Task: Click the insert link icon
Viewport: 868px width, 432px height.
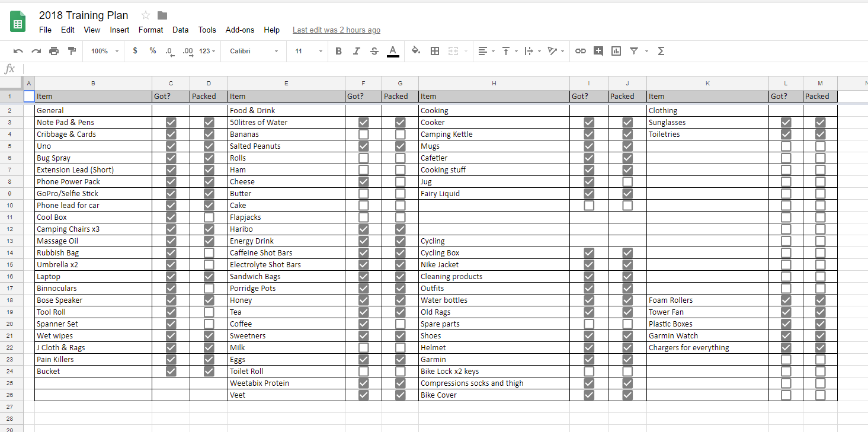Action: point(580,51)
